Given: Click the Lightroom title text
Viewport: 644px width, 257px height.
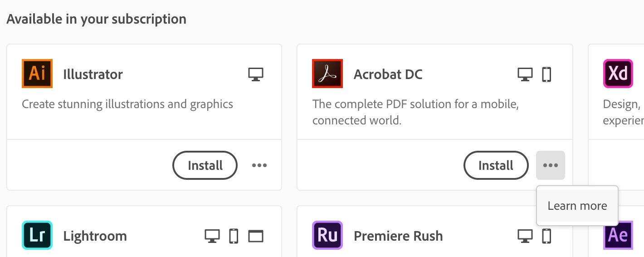Looking at the screenshot, I should [x=95, y=236].
